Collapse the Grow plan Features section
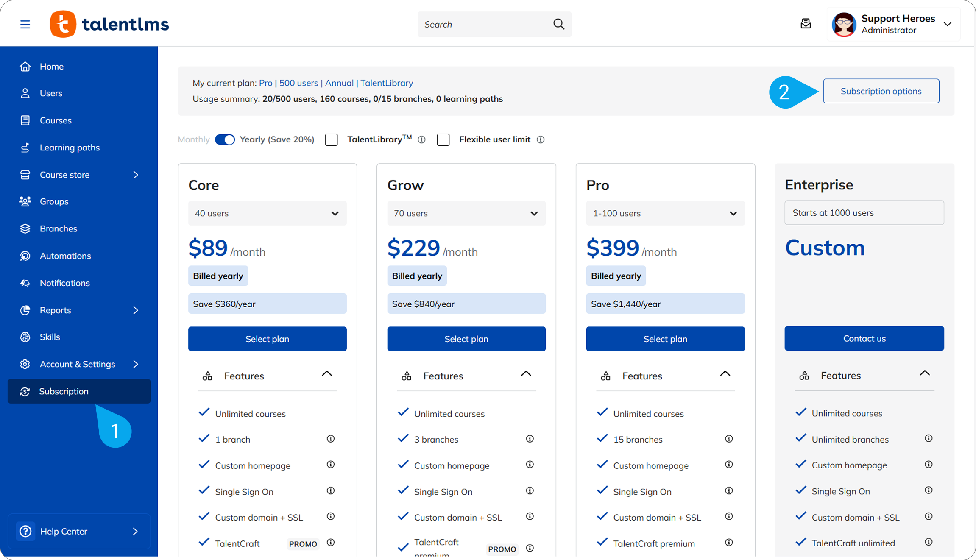Screen dimensions: 976x560 click(x=526, y=374)
